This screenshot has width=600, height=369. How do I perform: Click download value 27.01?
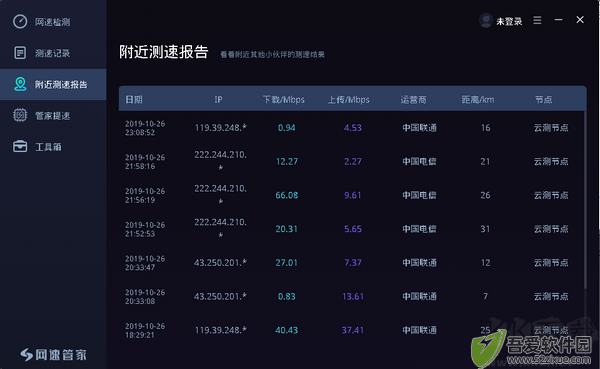pyautogui.click(x=287, y=263)
